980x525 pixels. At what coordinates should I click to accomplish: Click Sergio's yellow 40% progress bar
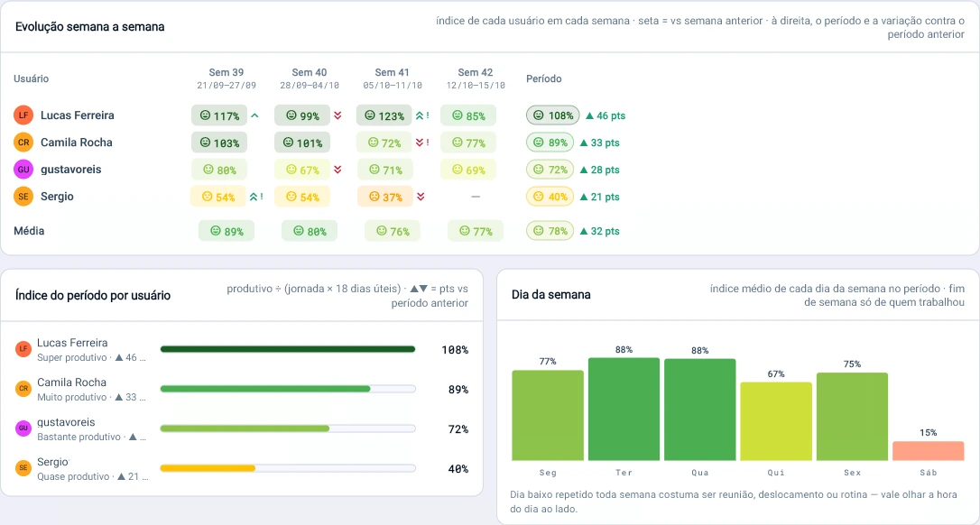[x=288, y=468]
